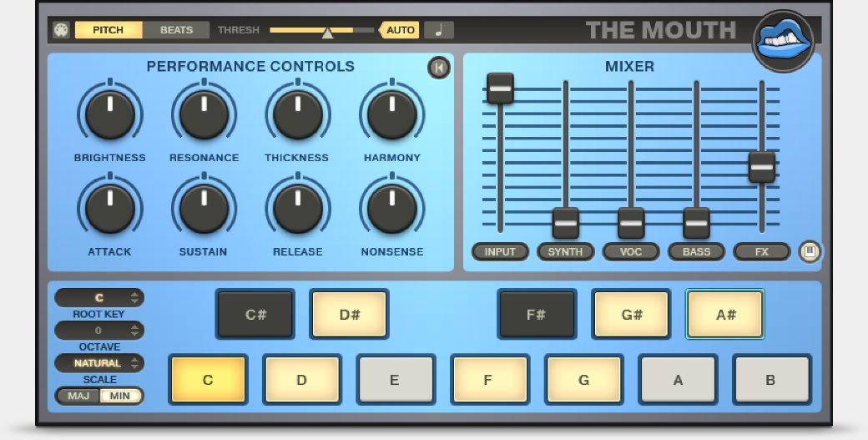Click the SYNTH fader handle

[x=566, y=224]
